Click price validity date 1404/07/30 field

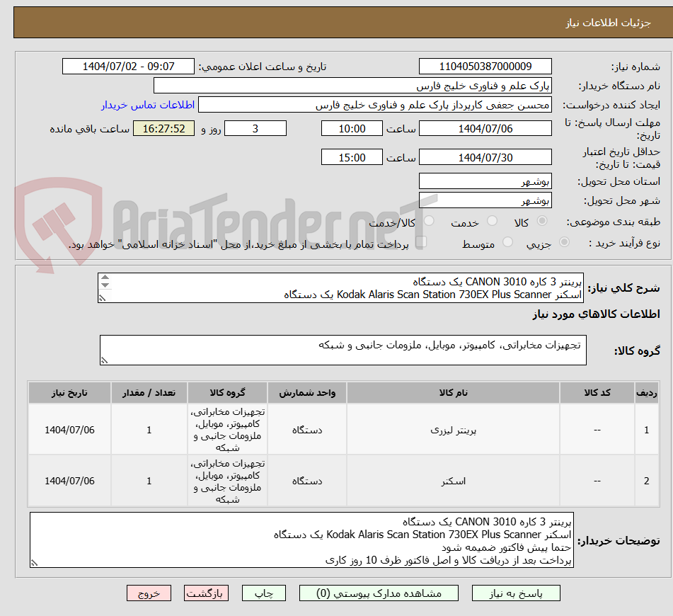485,157
